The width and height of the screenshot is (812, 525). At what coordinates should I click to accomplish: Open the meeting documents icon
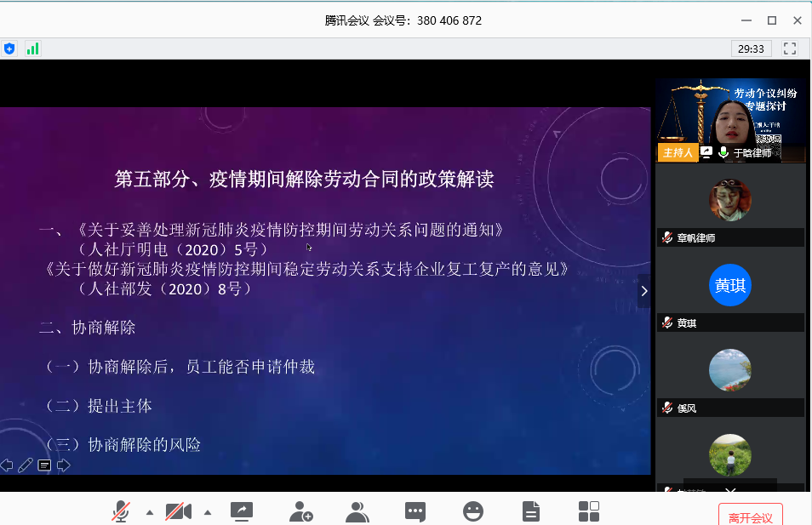(x=531, y=511)
